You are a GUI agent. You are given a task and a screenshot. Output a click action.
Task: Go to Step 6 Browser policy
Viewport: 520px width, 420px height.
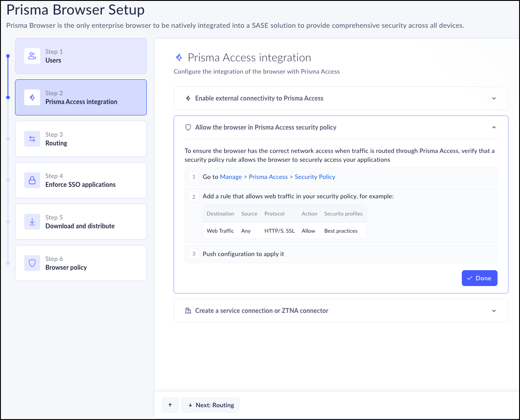[x=81, y=263]
